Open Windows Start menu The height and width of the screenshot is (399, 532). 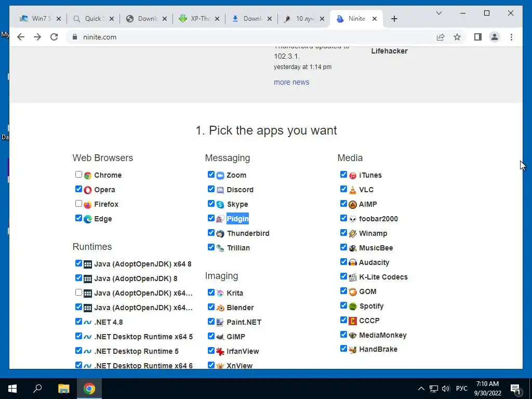click(x=12, y=389)
